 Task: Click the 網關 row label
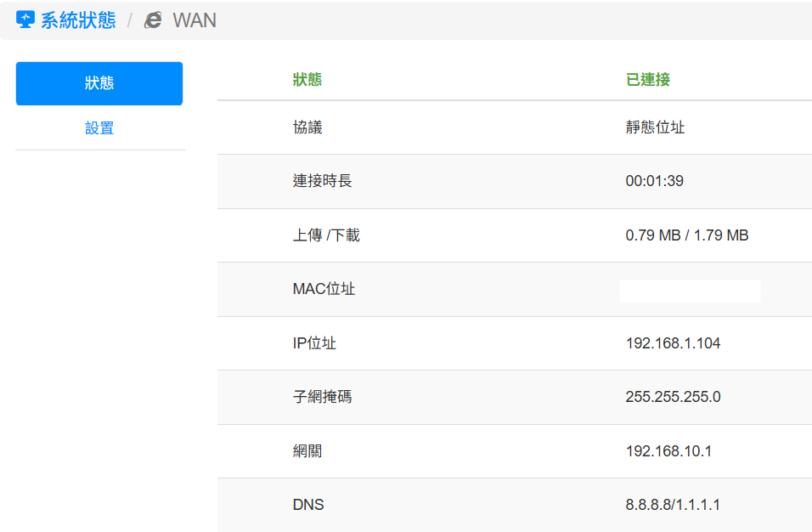(307, 451)
